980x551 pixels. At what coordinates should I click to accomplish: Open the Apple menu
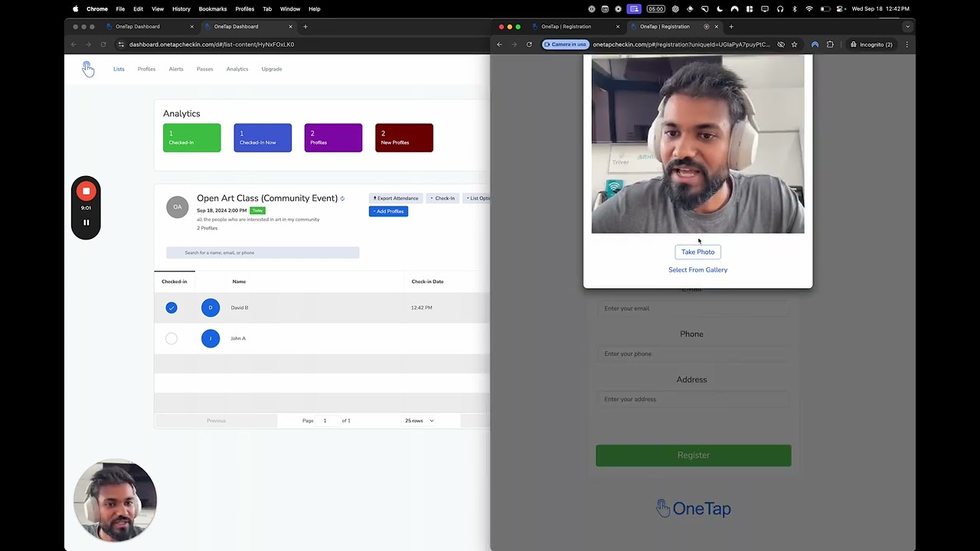point(75,9)
